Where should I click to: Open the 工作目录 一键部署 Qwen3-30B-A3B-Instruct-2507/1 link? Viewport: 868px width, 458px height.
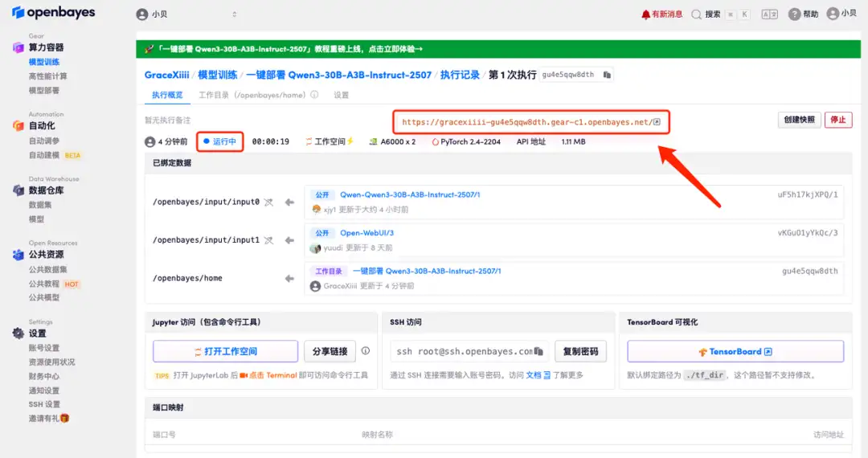(427, 271)
